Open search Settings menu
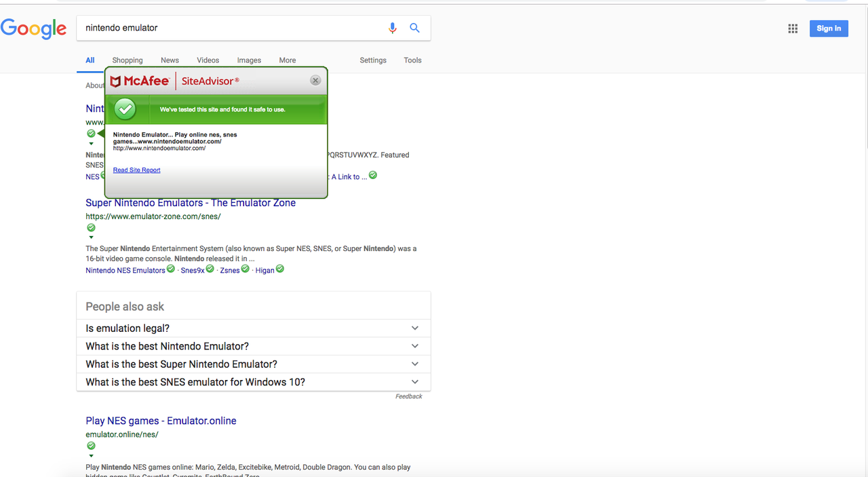 [x=373, y=60]
